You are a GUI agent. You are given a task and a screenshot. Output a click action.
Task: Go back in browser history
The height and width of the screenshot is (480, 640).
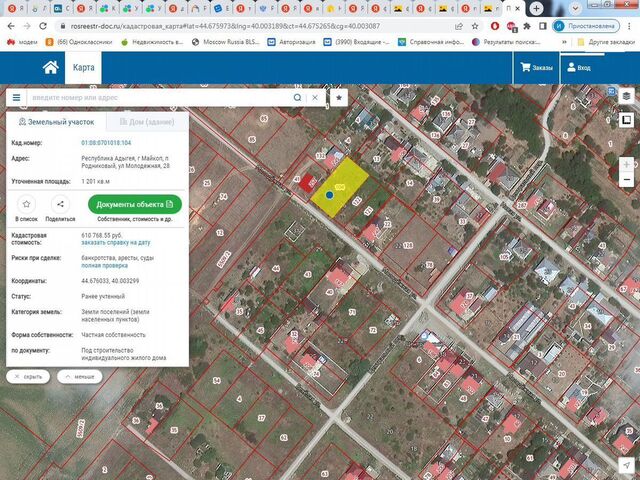click(x=11, y=26)
